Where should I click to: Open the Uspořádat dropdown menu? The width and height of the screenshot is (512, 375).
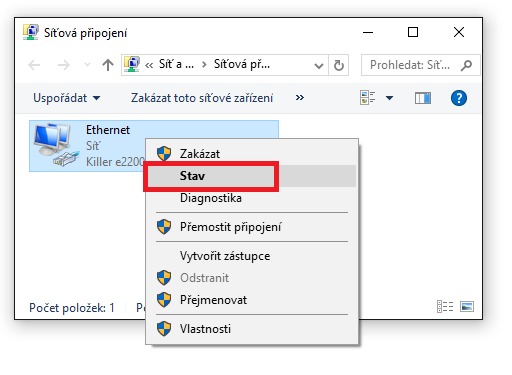(66, 98)
